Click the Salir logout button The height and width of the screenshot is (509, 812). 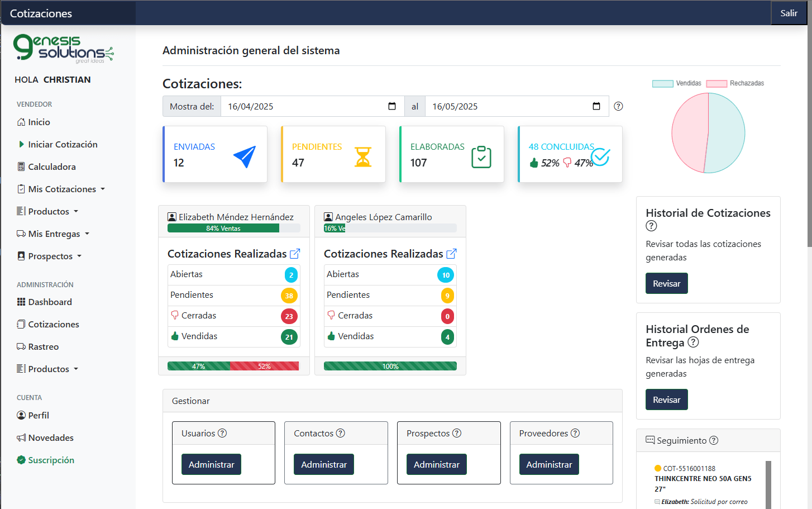pyautogui.click(x=789, y=13)
